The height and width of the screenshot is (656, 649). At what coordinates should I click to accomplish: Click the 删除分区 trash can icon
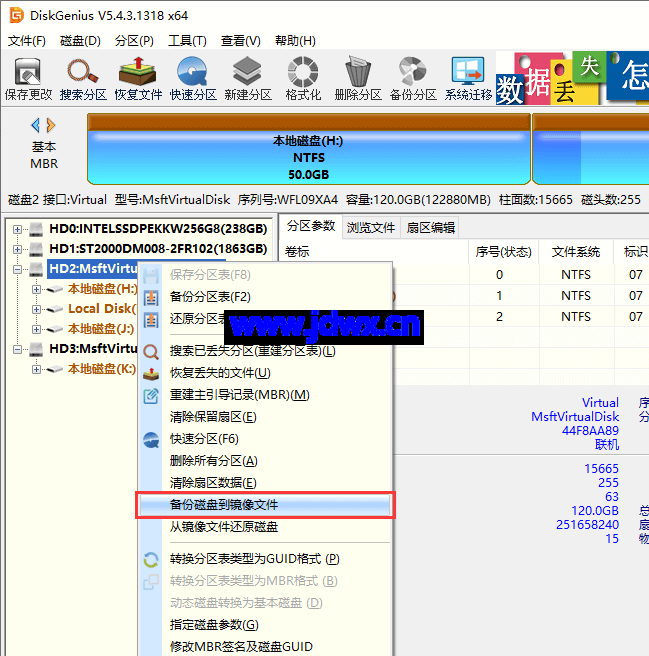click(358, 79)
